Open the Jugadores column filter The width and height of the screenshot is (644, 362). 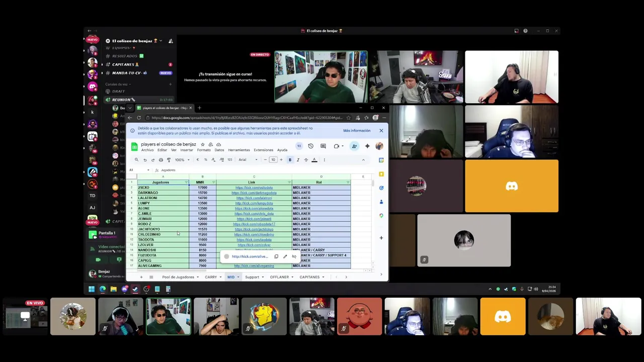[186, 183]
